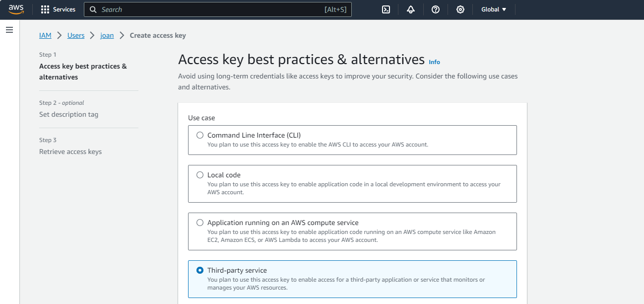
Task: Click the search magnifier icon
Action: click(x=93, y=9)
